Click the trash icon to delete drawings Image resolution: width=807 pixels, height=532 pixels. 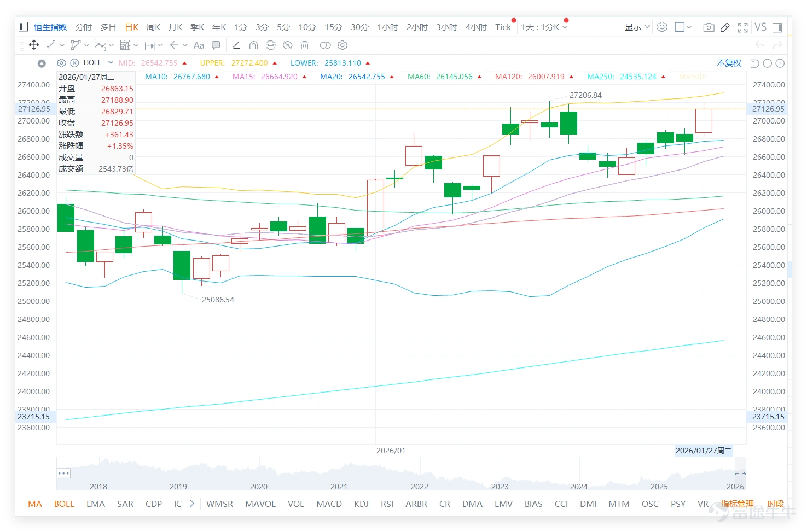pyautogui.click(x=305, y=45)
